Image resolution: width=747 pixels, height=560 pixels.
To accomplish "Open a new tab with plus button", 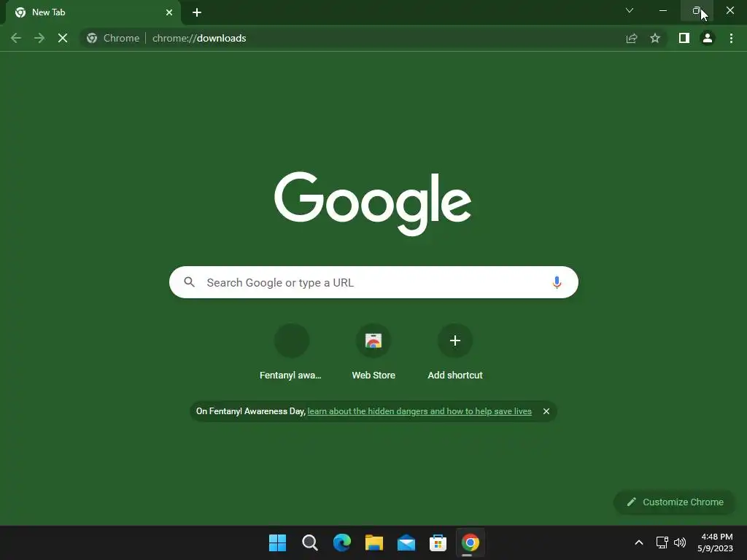I will coord(197,12).
